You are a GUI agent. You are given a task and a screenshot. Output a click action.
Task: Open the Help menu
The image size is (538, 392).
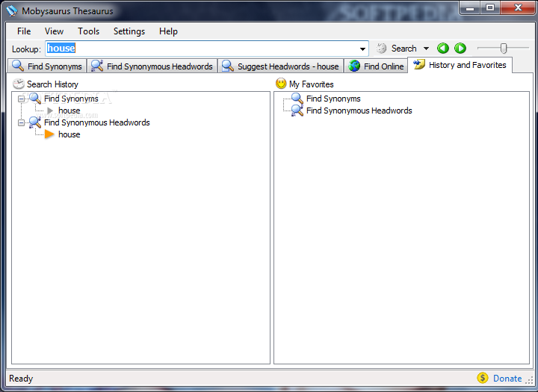point(168,31)
